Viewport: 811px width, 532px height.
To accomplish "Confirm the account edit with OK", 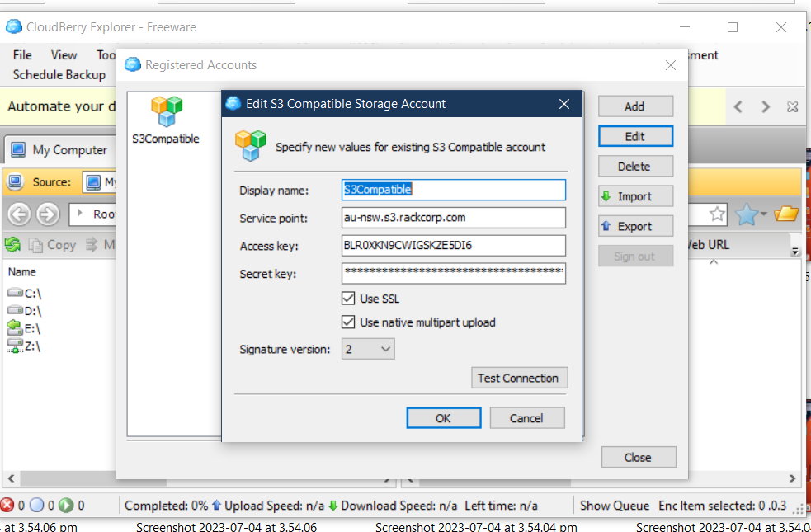I will click(x=444, y=418).
